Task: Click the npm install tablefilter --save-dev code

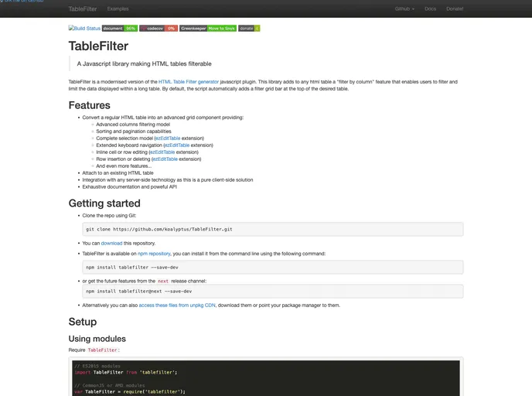Action: [x=273, y=268]
